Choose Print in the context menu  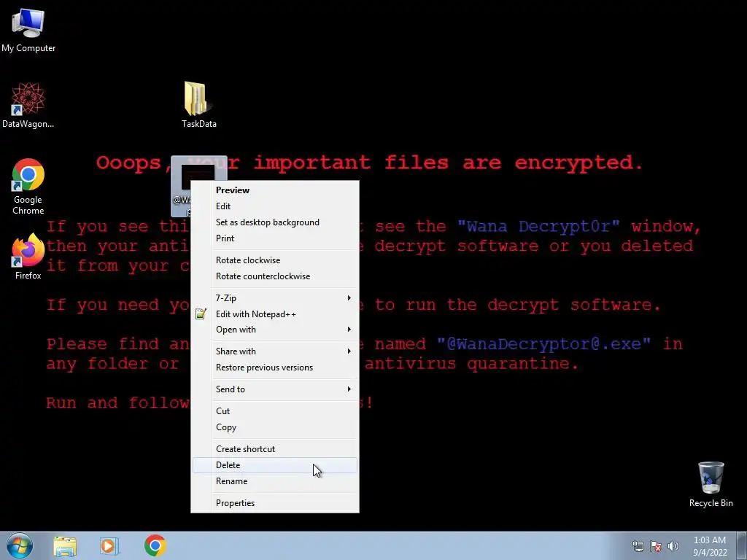275,238
